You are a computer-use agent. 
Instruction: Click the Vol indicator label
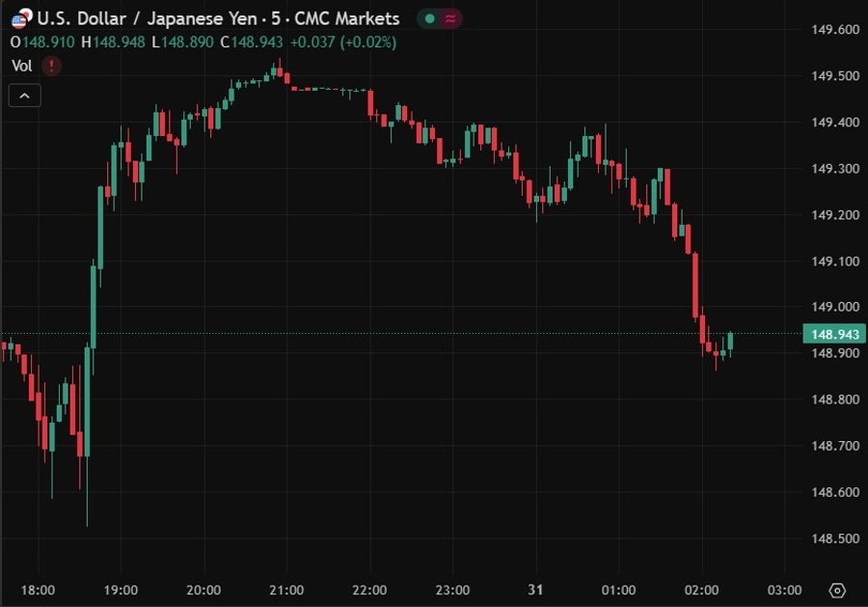tap(22, 66)
